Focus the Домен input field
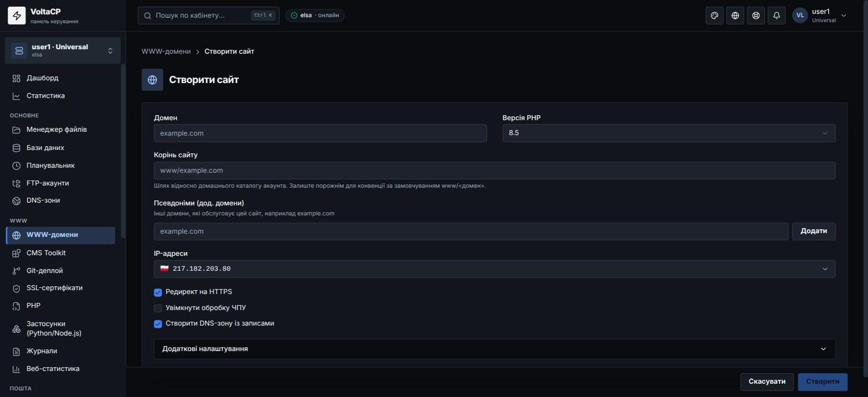This screenshot has width=868, height=397. click(x=320, y=133)
